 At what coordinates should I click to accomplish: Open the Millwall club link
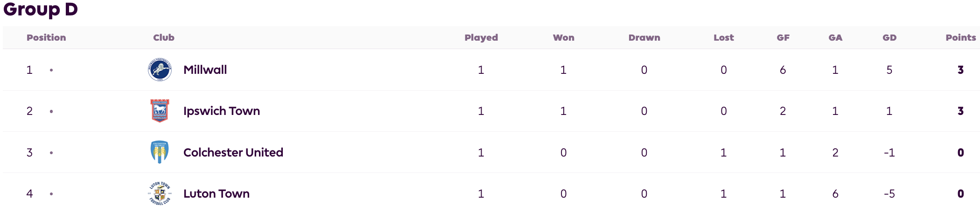(x=205, y=70)
